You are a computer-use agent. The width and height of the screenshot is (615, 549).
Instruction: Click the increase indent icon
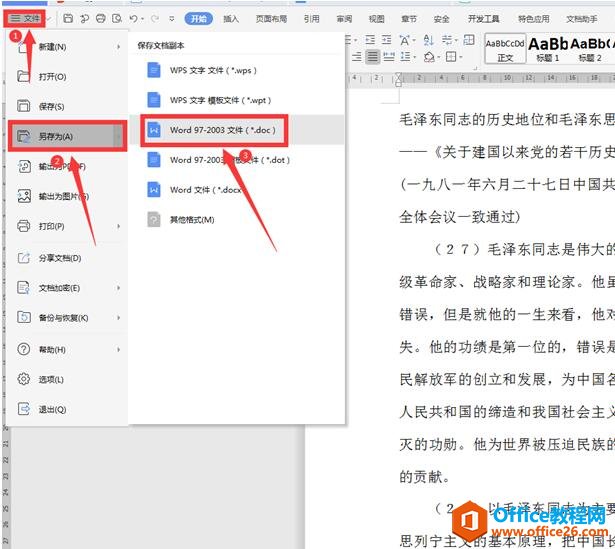(387, 40)
